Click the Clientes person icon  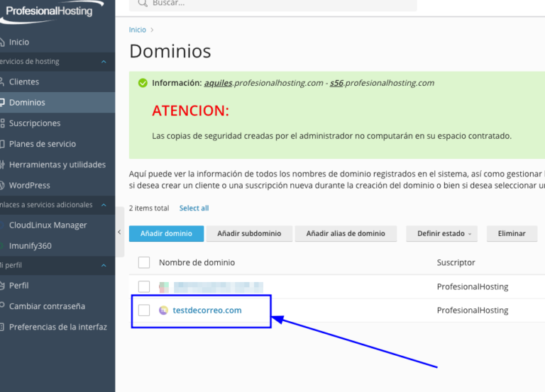click(1, 82)
